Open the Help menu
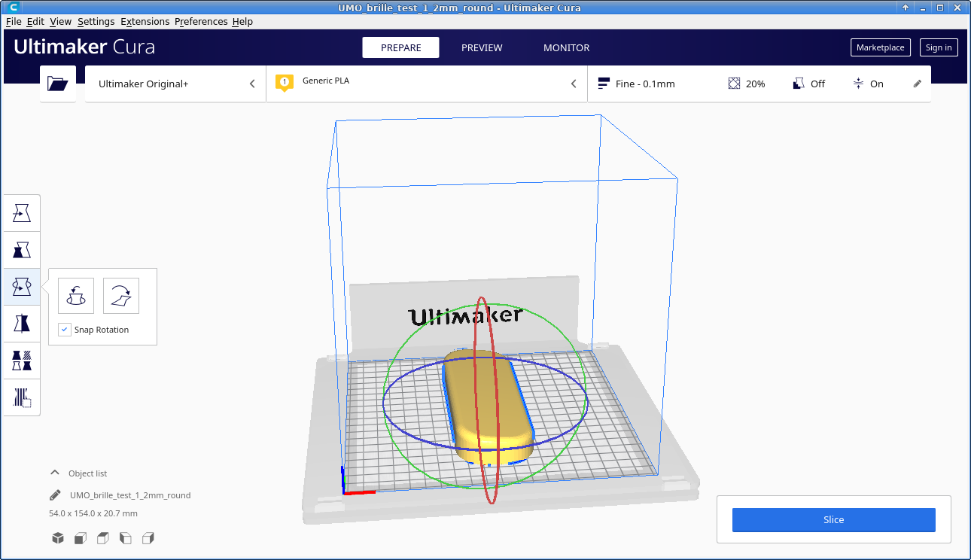Viewport: 971px width, 560px height. point(242,22)
